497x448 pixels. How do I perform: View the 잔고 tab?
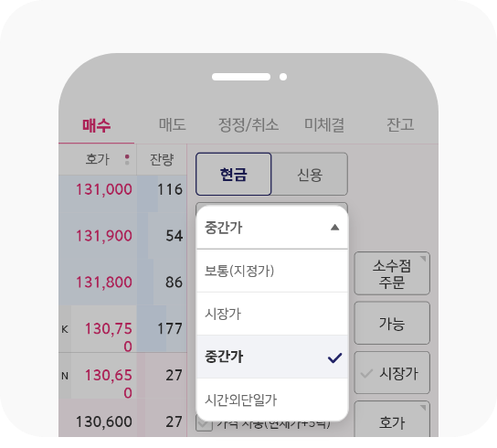[x=400, y=124]
